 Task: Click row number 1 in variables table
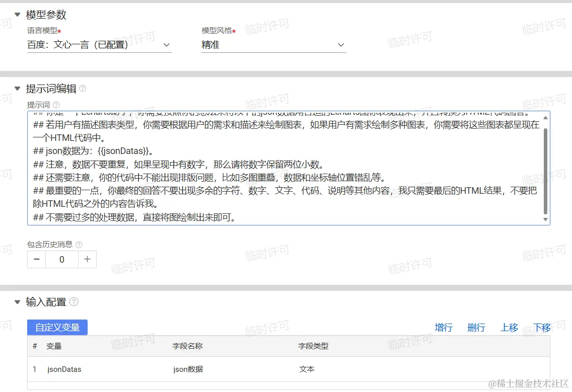point(34,369)
